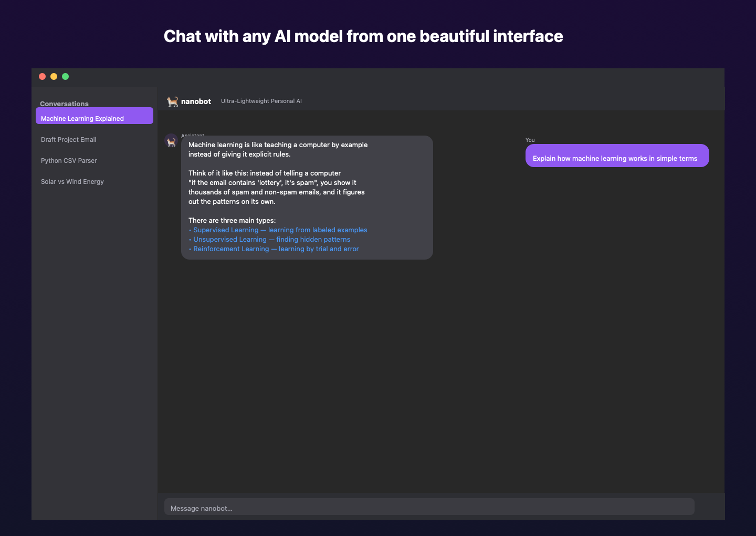Click the Ultra-Lightweight Personal AI subtitle

pyautogui.click(x=261, y=101)
